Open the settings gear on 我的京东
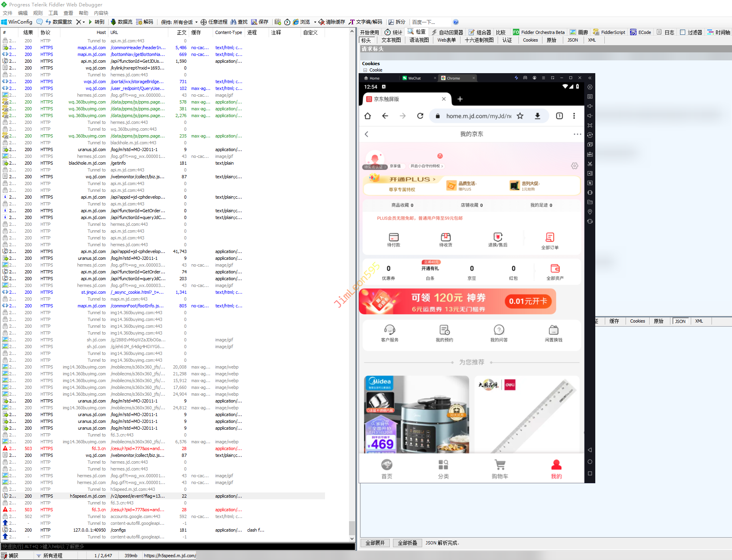732x560 pixels. click(x=574, y=166)
